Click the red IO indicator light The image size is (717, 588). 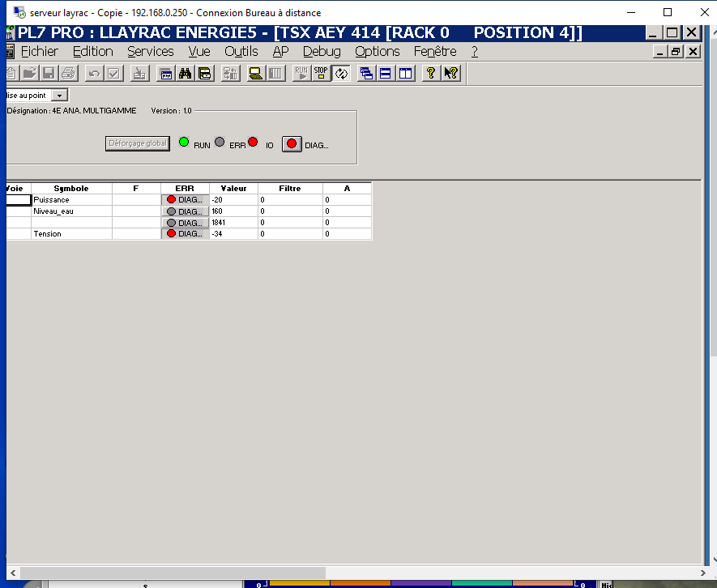click(253, 142)
